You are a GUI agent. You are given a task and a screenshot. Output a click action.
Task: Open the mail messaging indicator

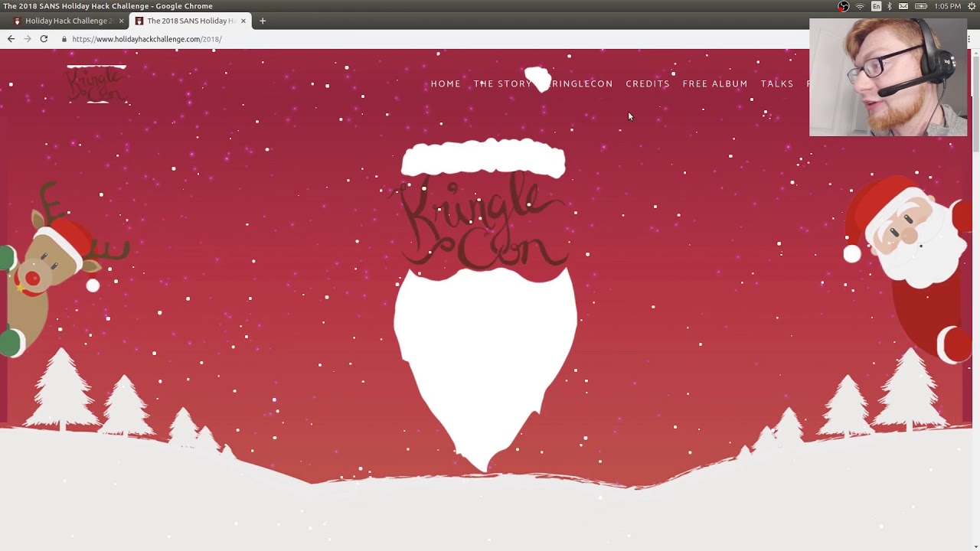[903, 6]
